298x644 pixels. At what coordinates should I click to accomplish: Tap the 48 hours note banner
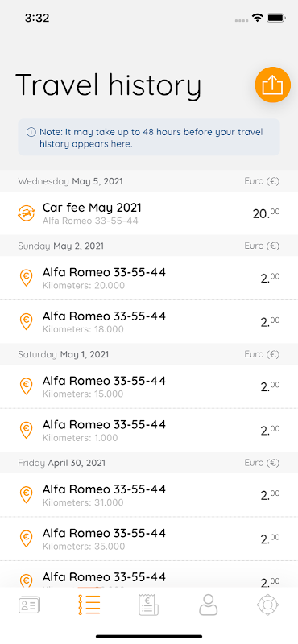click(x=149, y=137)
